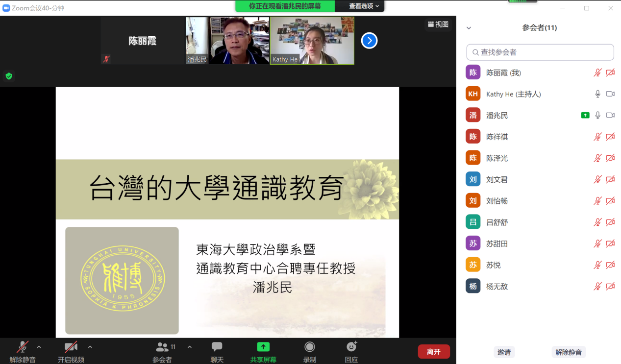Screen dimensions: 621x364
Task: Open the 查看选项 dropdown
Action: coord(364,6)
